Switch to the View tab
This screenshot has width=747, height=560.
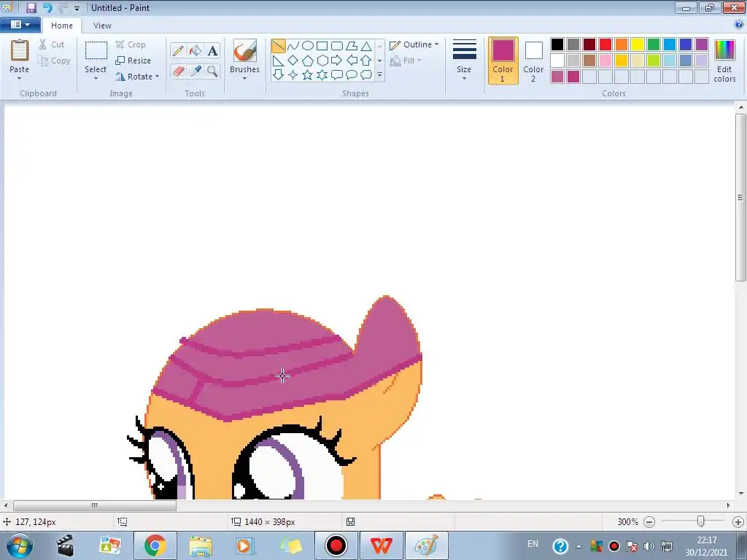[102, 26]
